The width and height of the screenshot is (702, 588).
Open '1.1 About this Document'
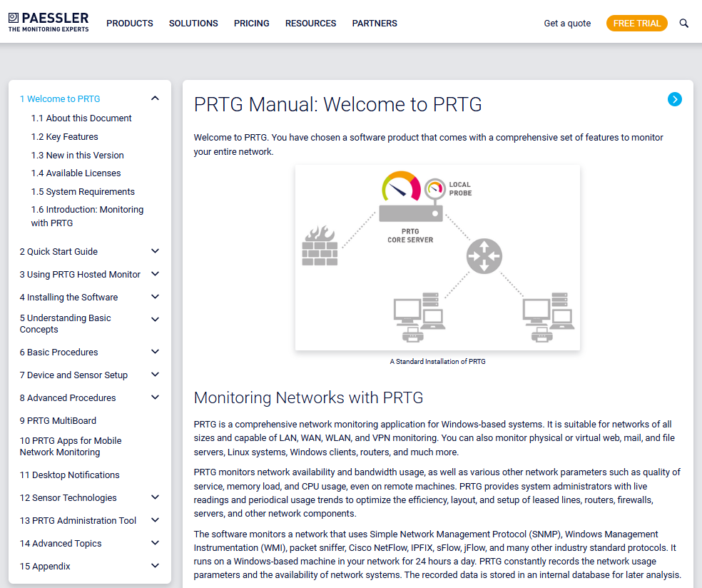[x=81, y=118]
